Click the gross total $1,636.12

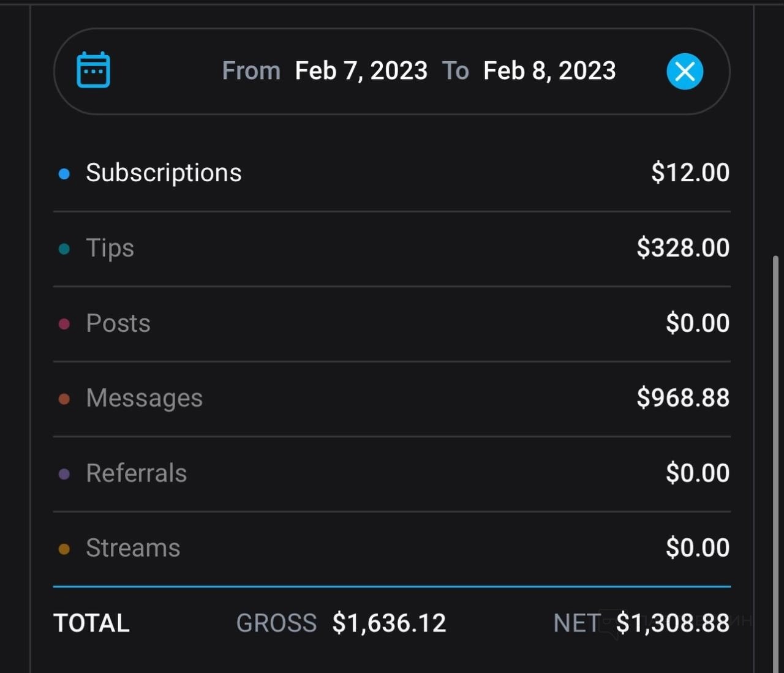pos(389,623)
